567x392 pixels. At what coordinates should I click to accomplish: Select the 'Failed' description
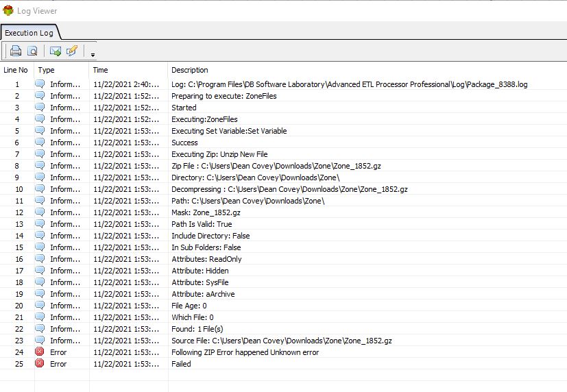pyautogui.click(x=181, y=364)
